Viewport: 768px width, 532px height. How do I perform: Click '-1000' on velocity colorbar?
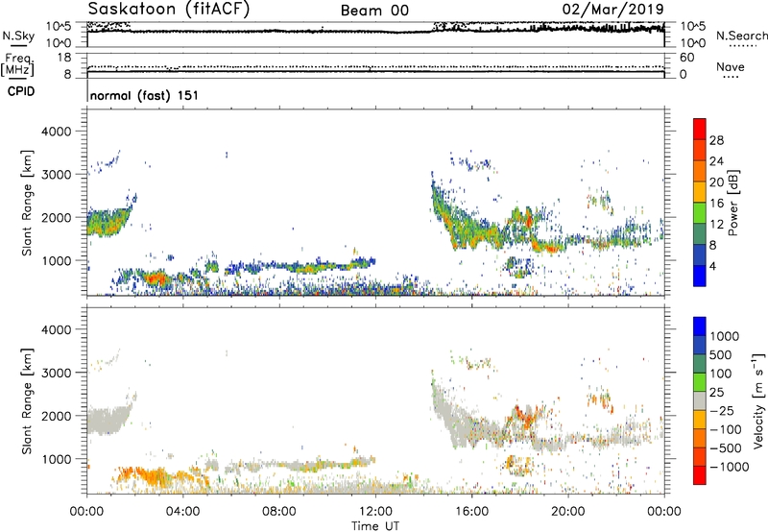[x=729, y=467]
